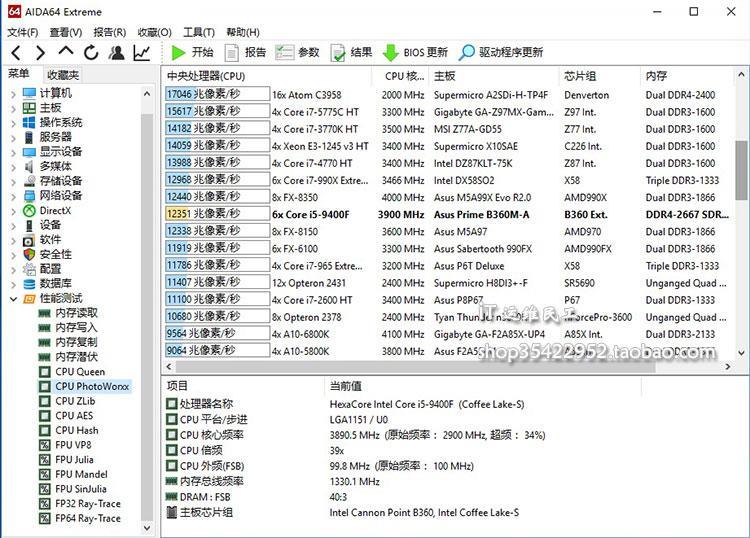The width and height of the screenshot is (750, 538).
Task: Open 参数 parameters from the toolbar
Action: [x=298, y=52]
